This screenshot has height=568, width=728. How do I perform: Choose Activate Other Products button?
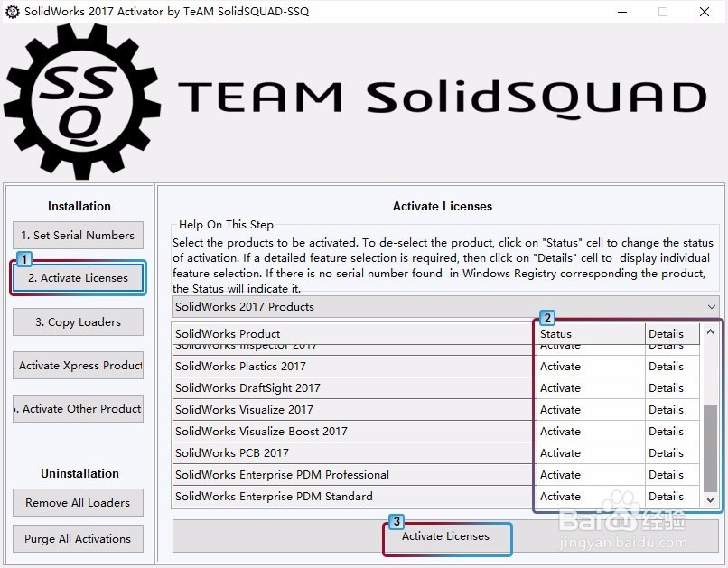click(x=78, y=408)
